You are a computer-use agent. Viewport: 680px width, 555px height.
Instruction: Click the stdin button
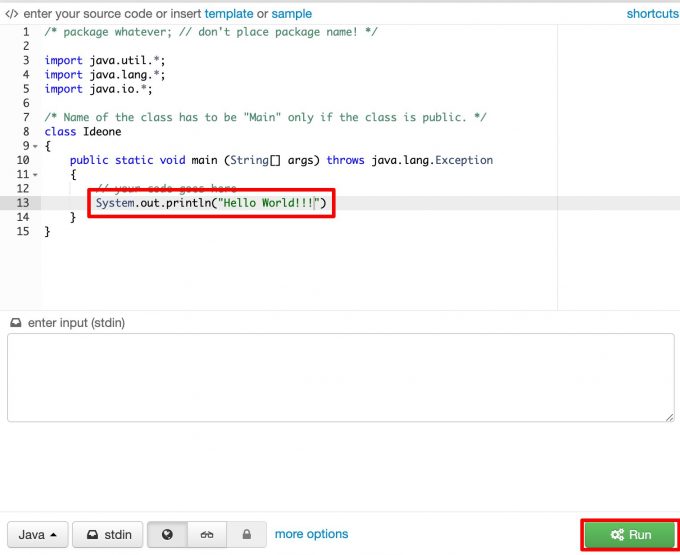point(108,535)
